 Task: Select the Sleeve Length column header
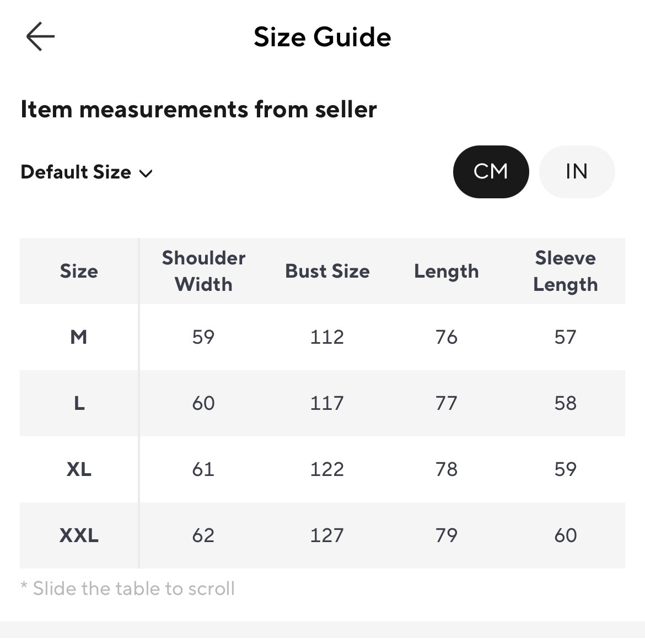[566, 271]
